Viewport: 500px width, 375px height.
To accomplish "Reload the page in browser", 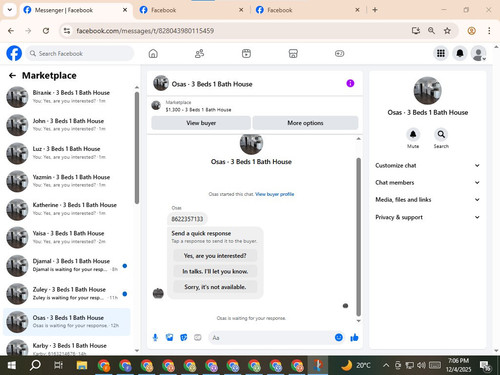I will (x=46, y=31).
